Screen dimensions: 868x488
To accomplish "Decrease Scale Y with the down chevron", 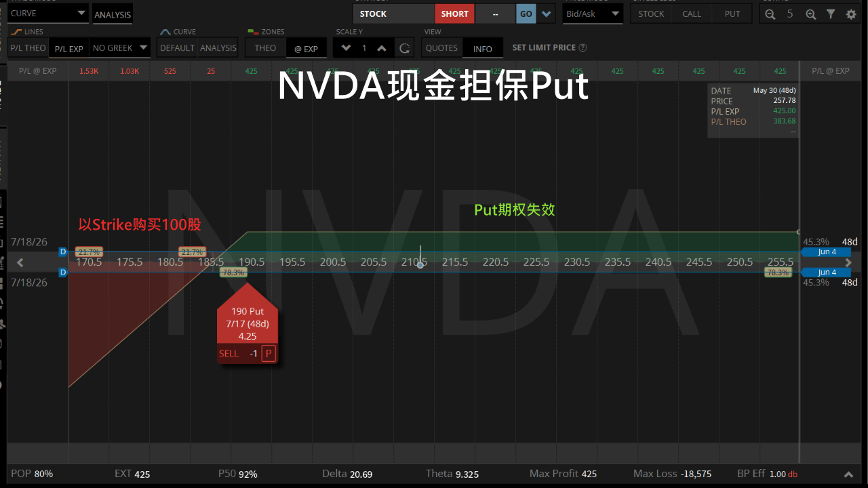I will coord(347,48).
